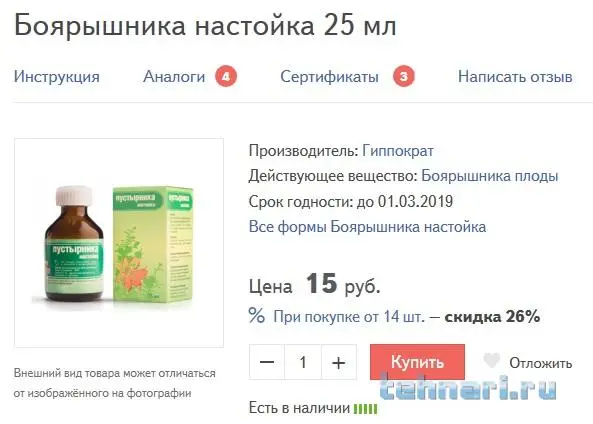593x424 pixels.
Task: Decrease quantity with the minus button
Action: (267, 362)
